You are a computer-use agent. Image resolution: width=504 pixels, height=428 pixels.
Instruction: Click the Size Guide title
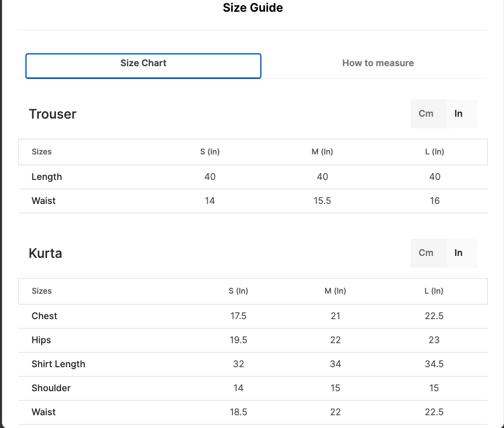[252, 8]
